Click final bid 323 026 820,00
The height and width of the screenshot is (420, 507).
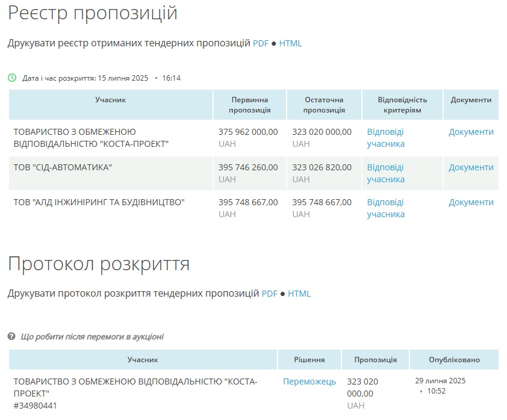click(x=322, y=167)
